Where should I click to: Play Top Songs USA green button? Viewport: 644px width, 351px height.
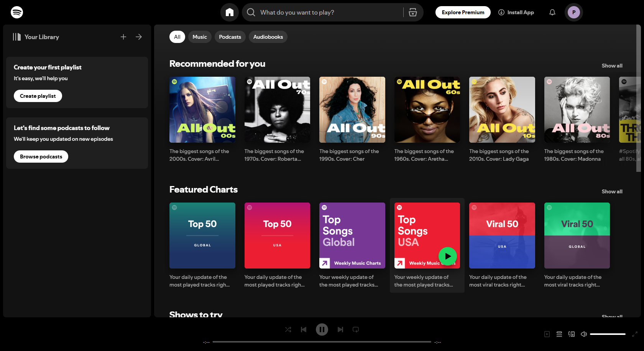448,256
